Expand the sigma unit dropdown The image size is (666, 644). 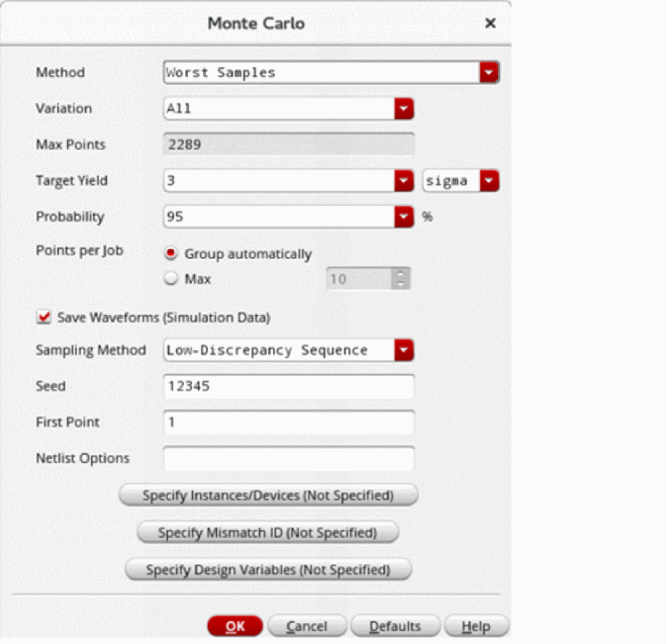coord(490,180)
